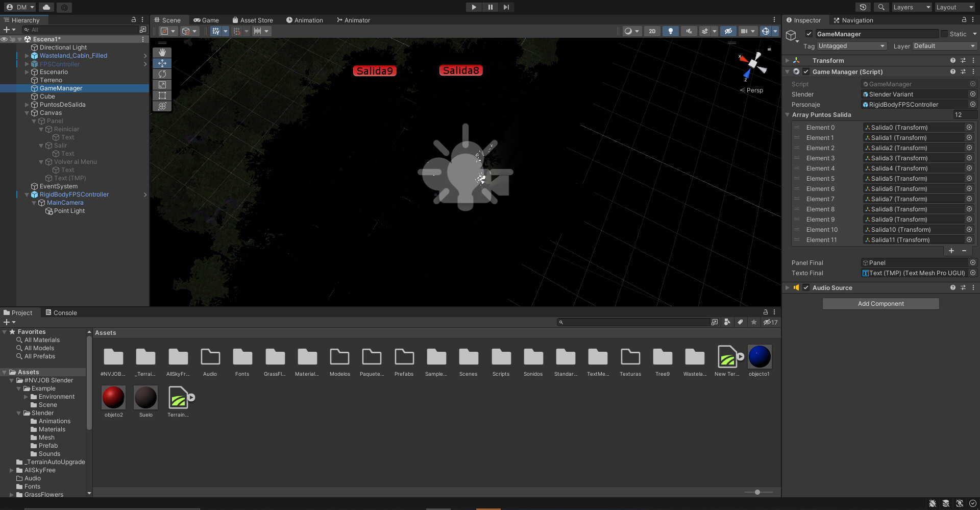This screenshot has height=510, width=980.
Task: Collapse Array Puntos Salida foldout
Action: pos(787,115)
